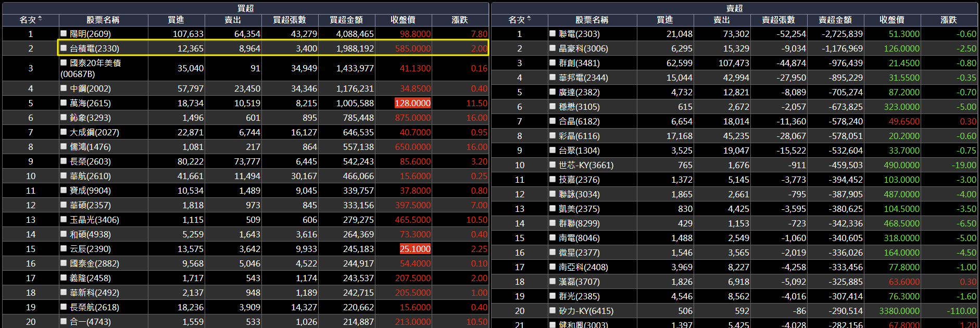Open stock 長榮(2603)
Screen dimensions: 980x328
[x=91, y=161]
